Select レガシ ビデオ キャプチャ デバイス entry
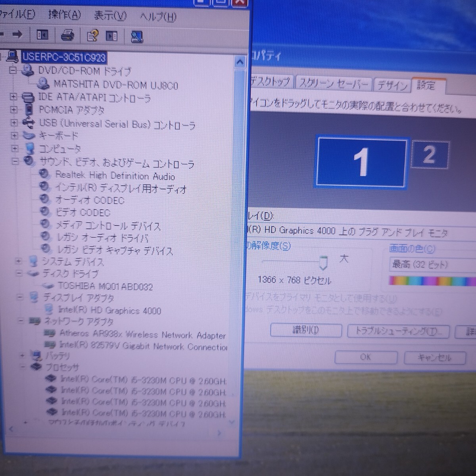The width and height of the screenshot is (476, 476). coord(115,250)
